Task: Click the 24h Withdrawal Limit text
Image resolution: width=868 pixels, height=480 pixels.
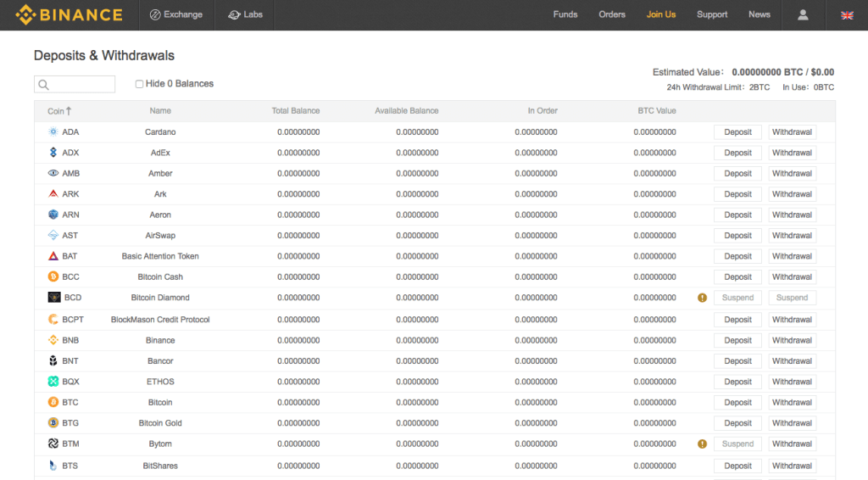Action: [718, 87]
